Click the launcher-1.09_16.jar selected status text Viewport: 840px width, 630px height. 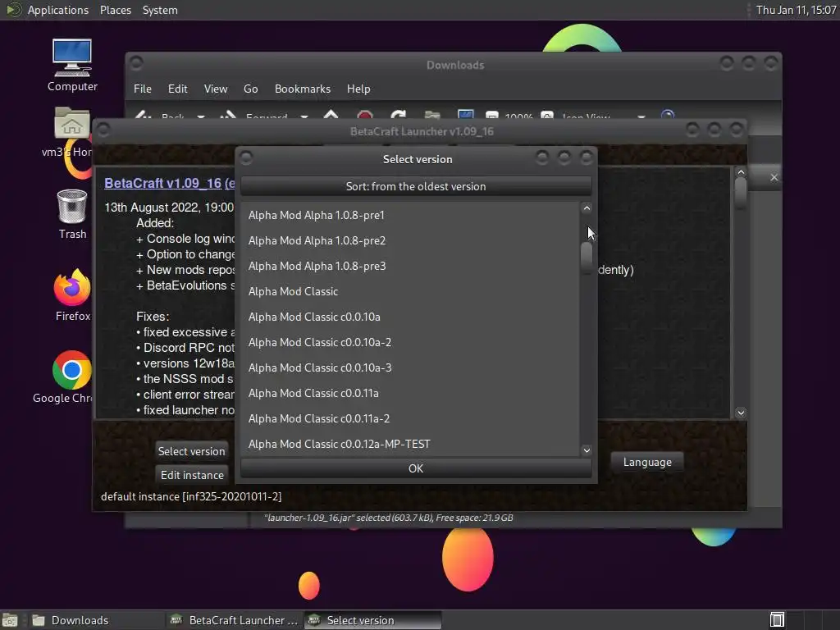388,518
